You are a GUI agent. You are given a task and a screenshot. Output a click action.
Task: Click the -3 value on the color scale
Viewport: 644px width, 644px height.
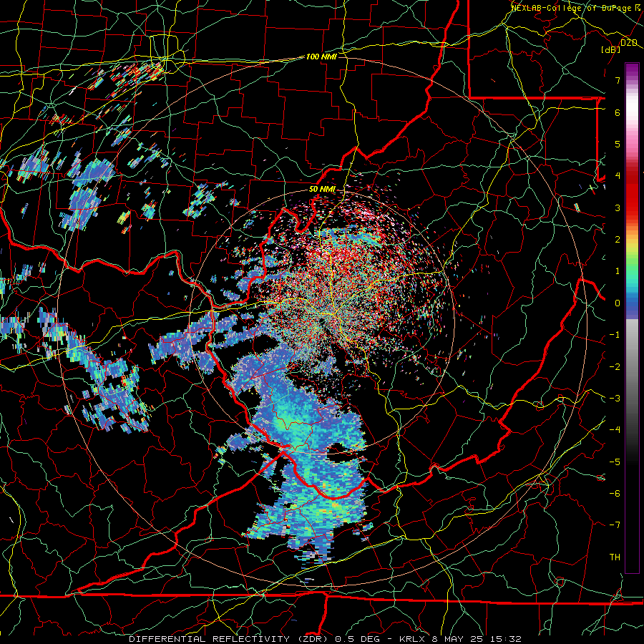point(615,399)
